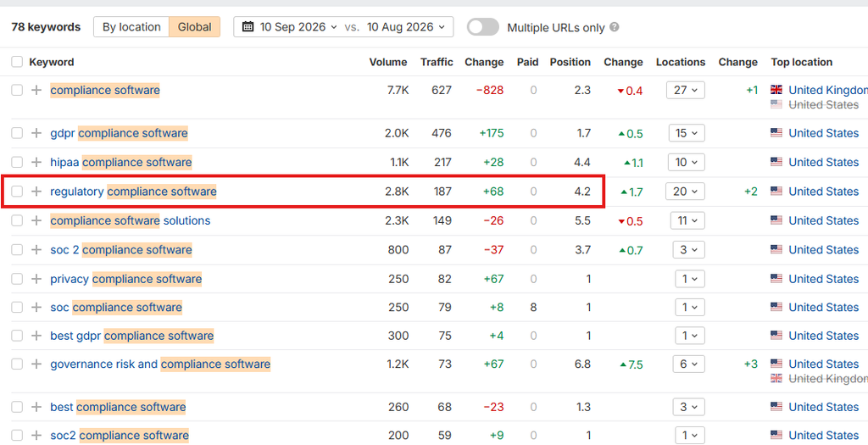Toggle the Multiple URLs only switch

[482, 27]
